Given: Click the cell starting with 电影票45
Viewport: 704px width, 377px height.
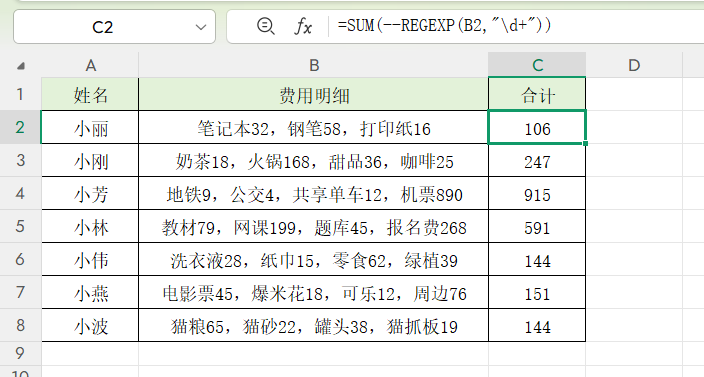Looking at the screenshot, I should point(313,292).
